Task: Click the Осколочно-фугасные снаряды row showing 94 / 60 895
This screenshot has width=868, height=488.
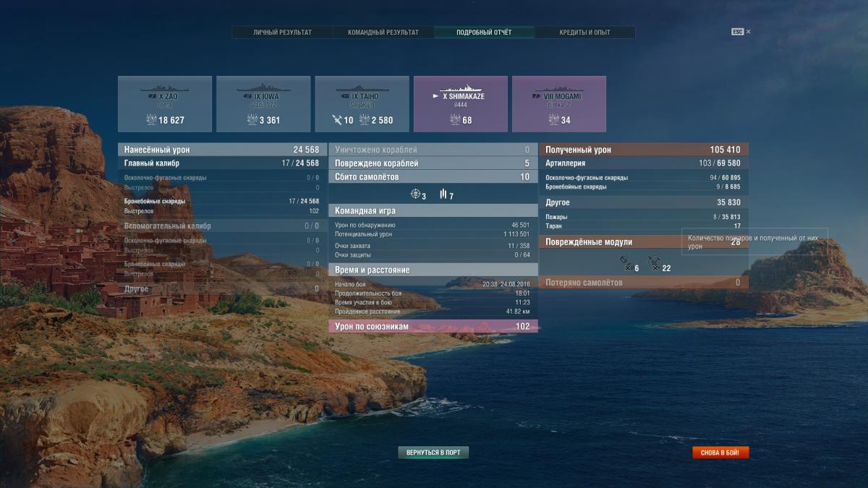Action: point(644,178)
